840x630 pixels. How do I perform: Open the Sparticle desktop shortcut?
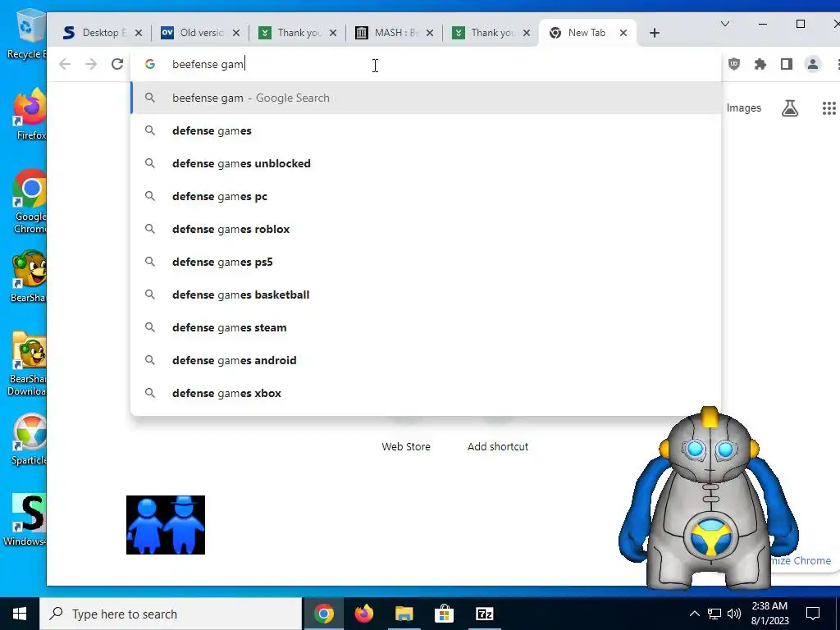(29, 440)
